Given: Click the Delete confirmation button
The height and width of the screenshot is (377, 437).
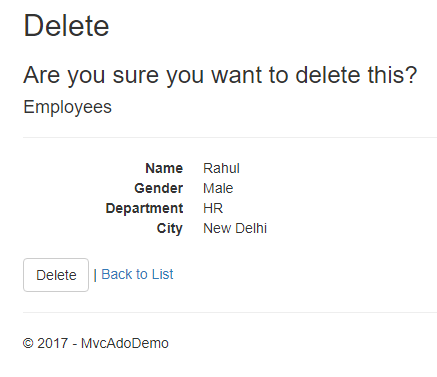Looking at the screenshot, I should (56, 275).
